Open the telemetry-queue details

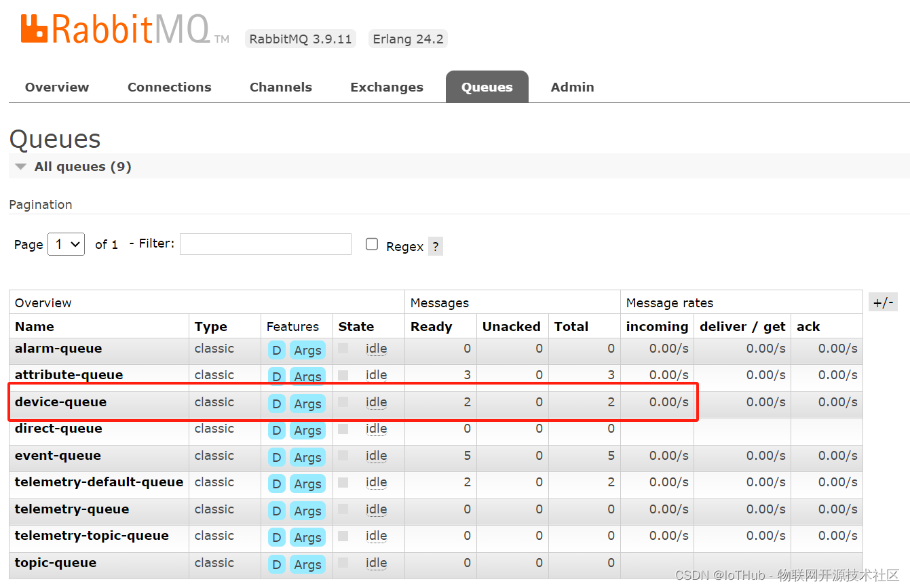click(72, 509)
